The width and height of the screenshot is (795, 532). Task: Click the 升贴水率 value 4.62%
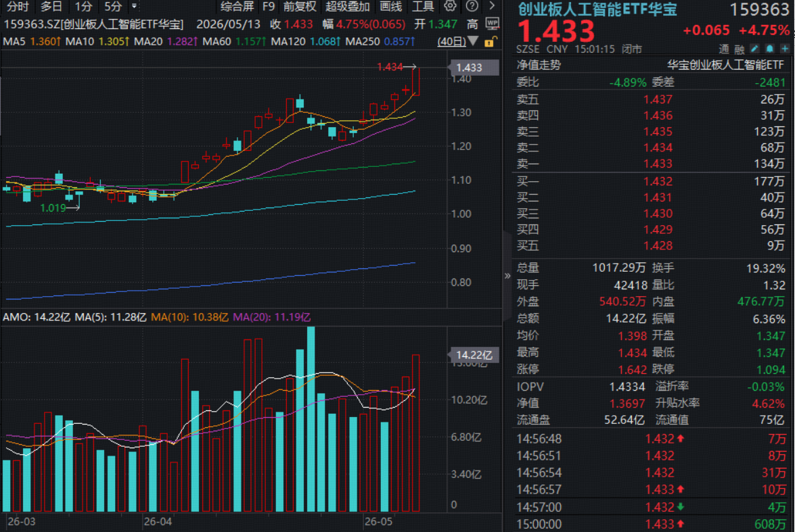tap(768, 404)
